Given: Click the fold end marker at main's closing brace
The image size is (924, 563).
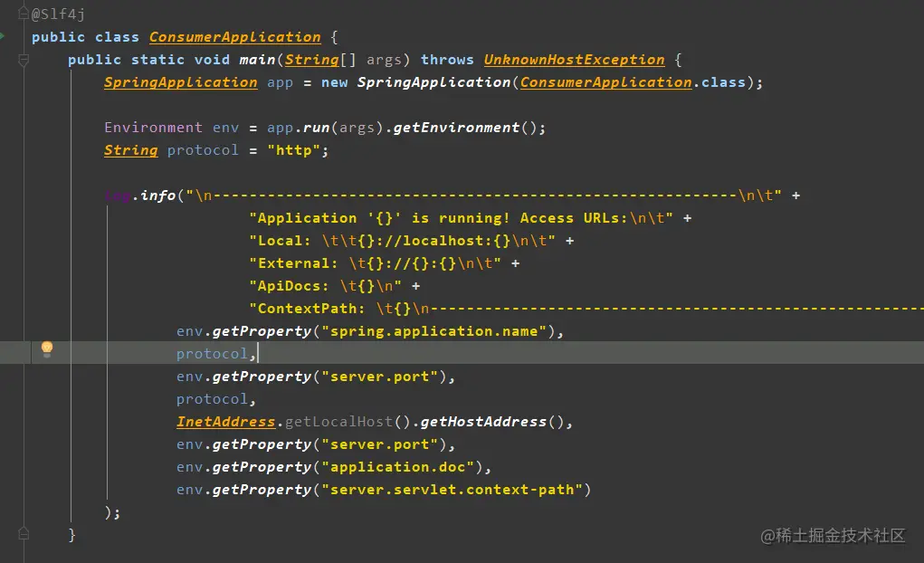Looking at the screenshot, I should (x=24, y=534).
